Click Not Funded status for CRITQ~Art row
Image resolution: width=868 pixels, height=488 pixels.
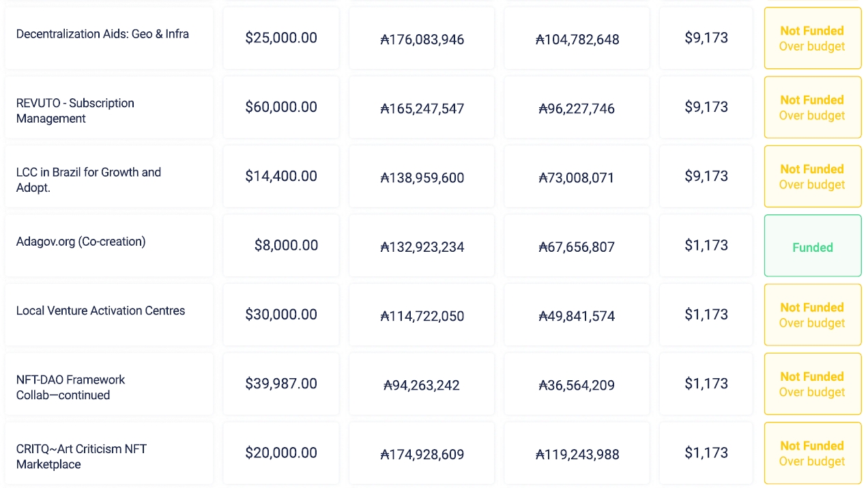pos(812,453)
